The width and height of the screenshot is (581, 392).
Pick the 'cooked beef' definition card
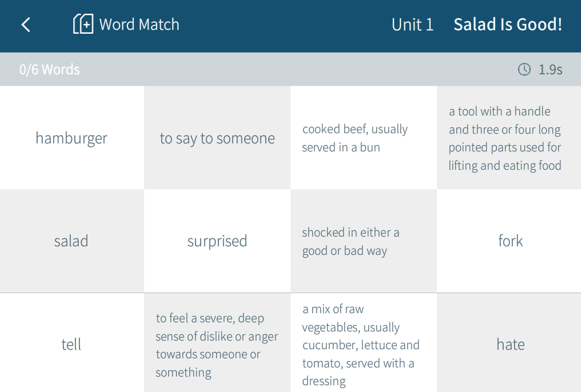(363, 138)
